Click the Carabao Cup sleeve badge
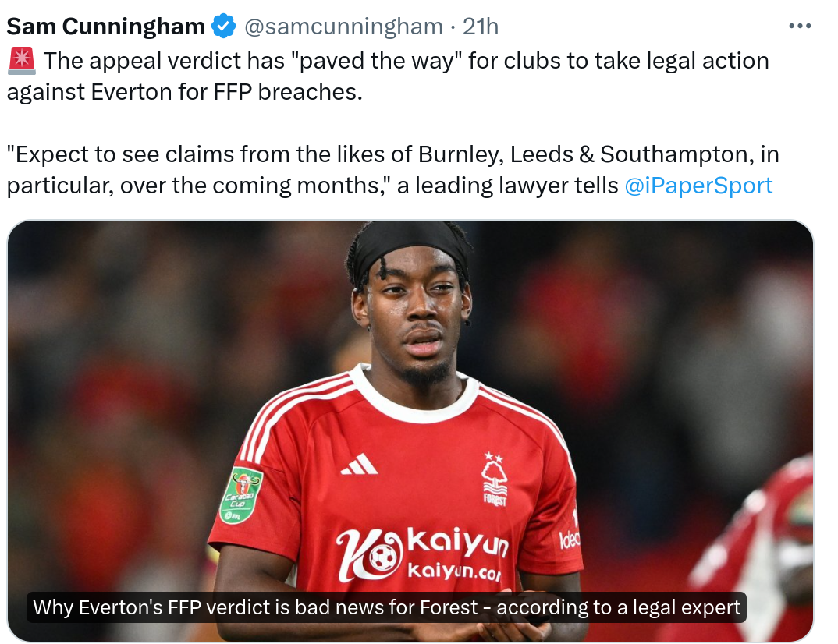838x644 pixels. (x=241, y=495)
